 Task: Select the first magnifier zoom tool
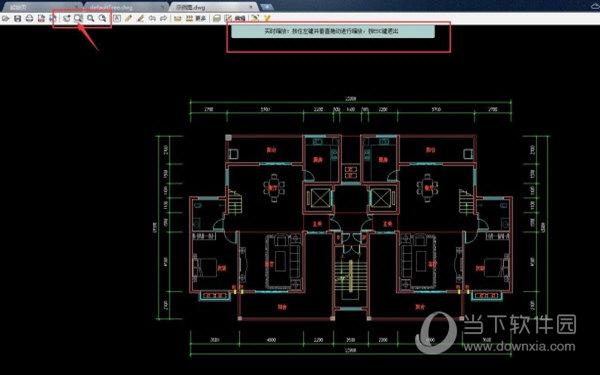pos(91,18)
